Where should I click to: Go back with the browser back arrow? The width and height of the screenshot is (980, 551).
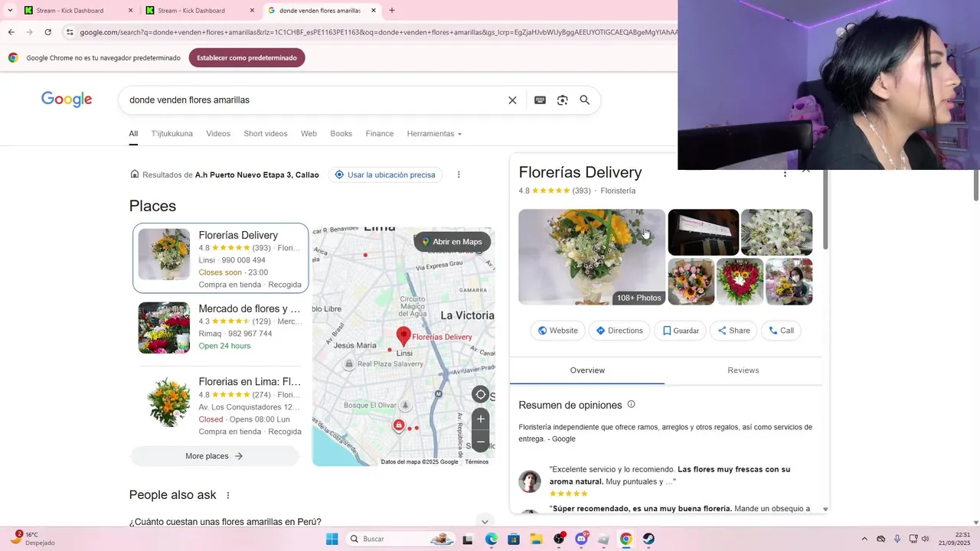pyautogui.click(x=11, y=32)
